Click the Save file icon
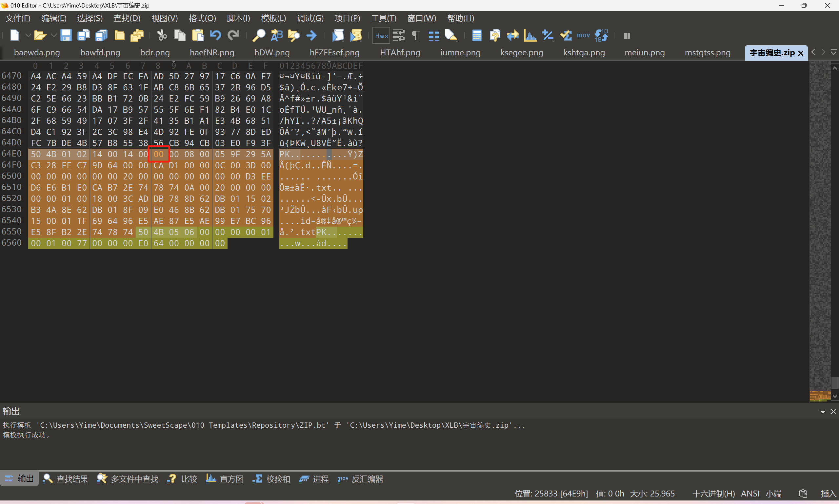Viewport: 839px width, 504px height. pos(66,35)
